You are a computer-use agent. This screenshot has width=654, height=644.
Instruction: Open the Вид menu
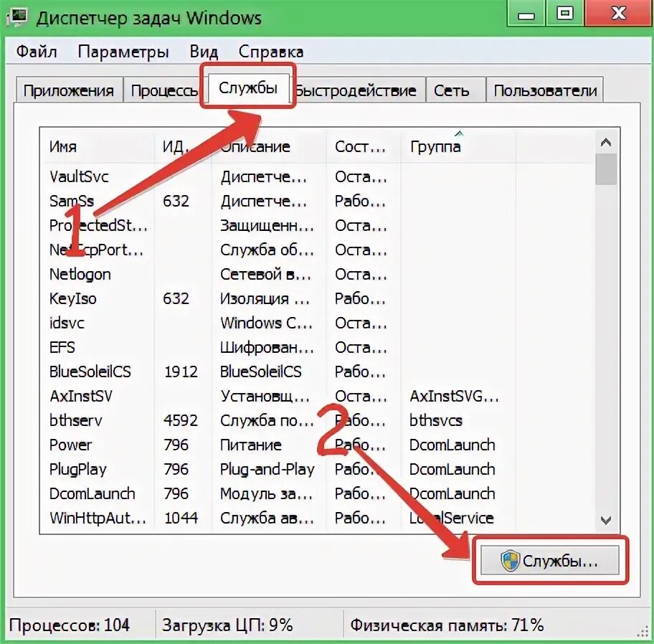(x=204, y=52)
